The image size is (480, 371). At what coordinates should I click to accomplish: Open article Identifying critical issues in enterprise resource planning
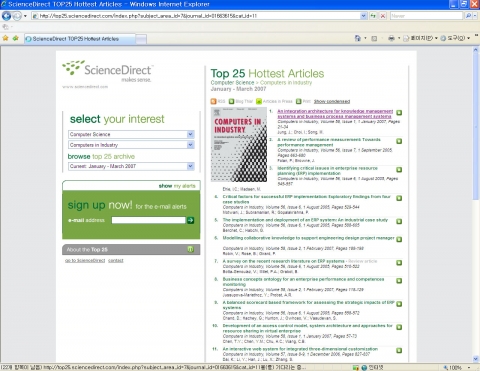pyautogui.click(x=327, y=171)
